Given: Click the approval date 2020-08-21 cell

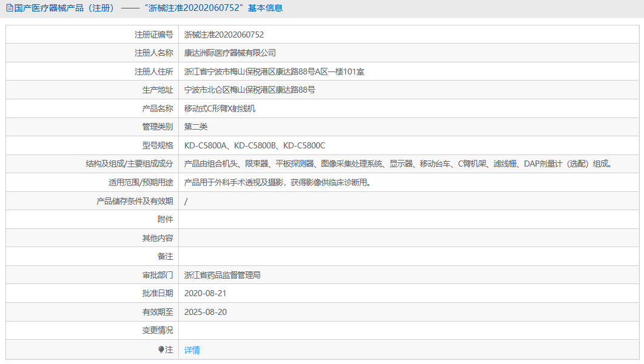Looking at the screenshot, I should 209,294.
